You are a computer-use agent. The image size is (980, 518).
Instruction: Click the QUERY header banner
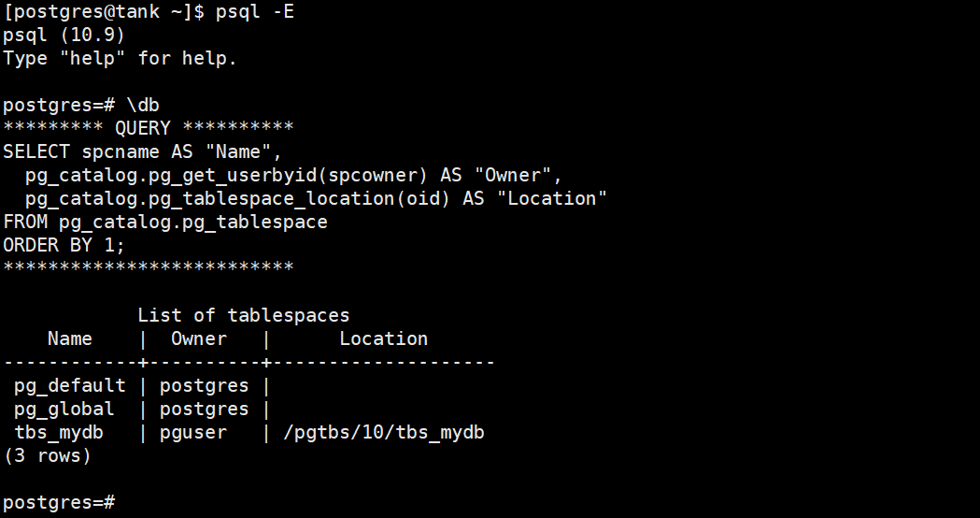(148, 128)
